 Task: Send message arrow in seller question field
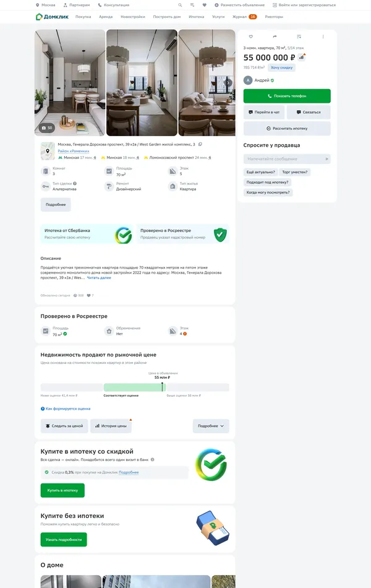(326, 159)
